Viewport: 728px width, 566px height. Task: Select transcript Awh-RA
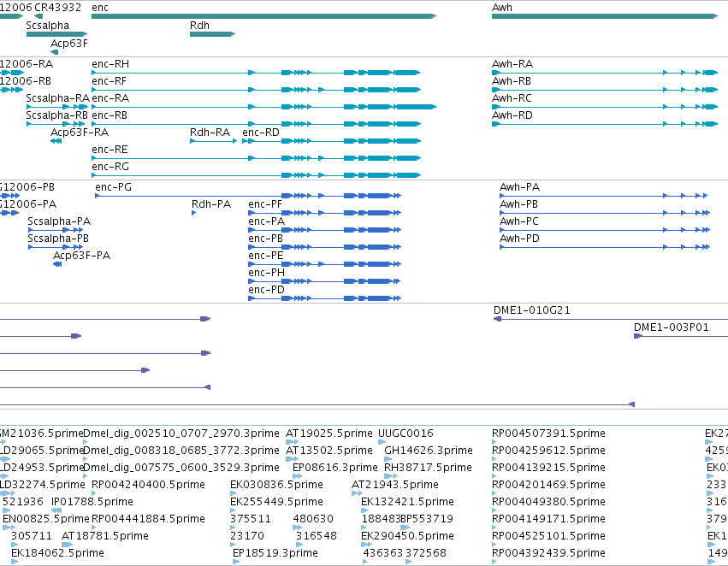[x=605, y=73]
